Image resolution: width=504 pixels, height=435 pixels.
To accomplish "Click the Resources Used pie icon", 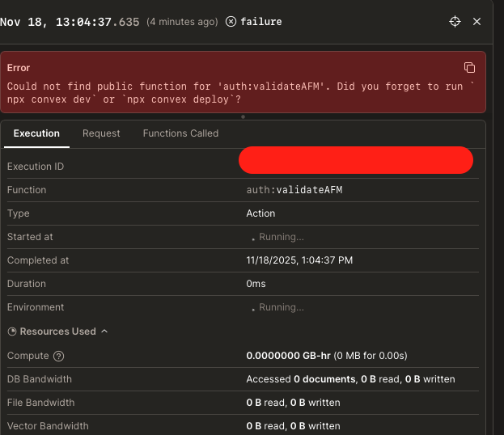I will tap(12, 332).
